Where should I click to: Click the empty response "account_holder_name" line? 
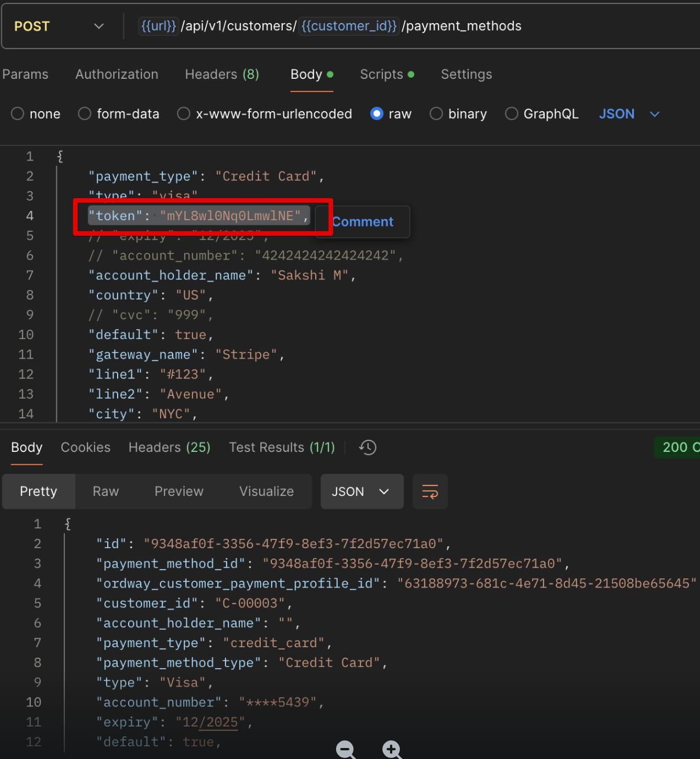click(x=199, y=623)
